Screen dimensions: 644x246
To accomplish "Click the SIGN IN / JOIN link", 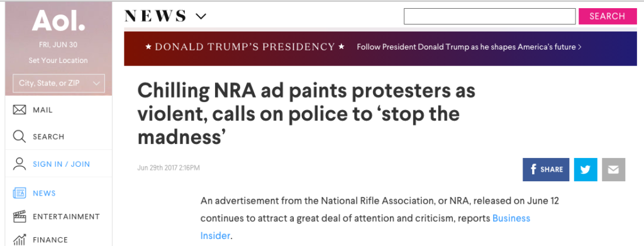I will [x=61, y=164].
